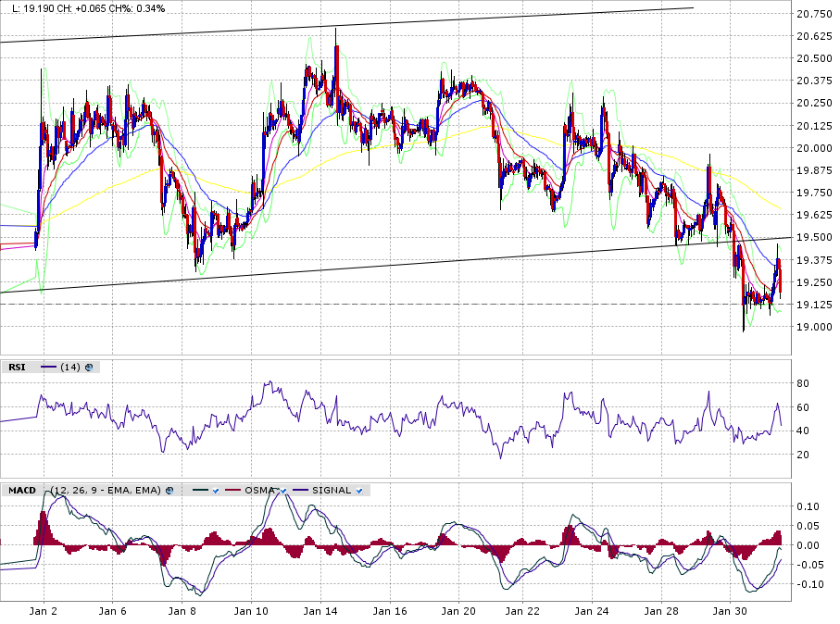Click RSI period (14) value

click(70, 368)
